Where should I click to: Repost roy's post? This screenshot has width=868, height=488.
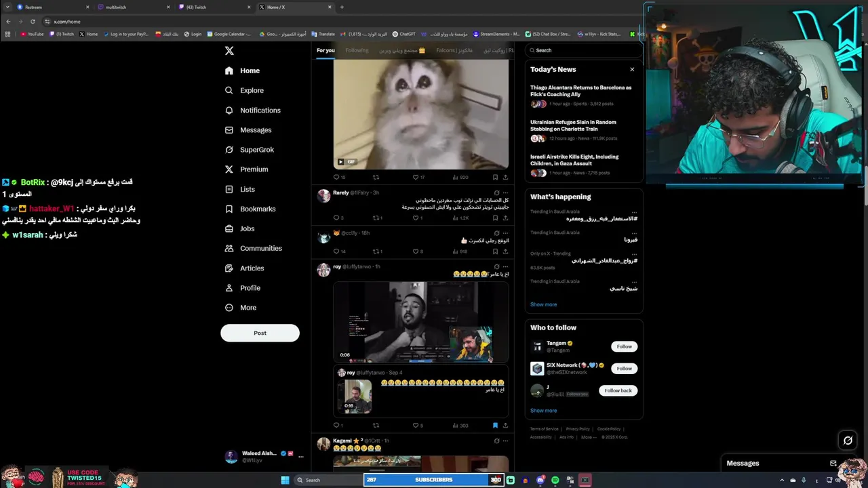click(x=376, y=425)
